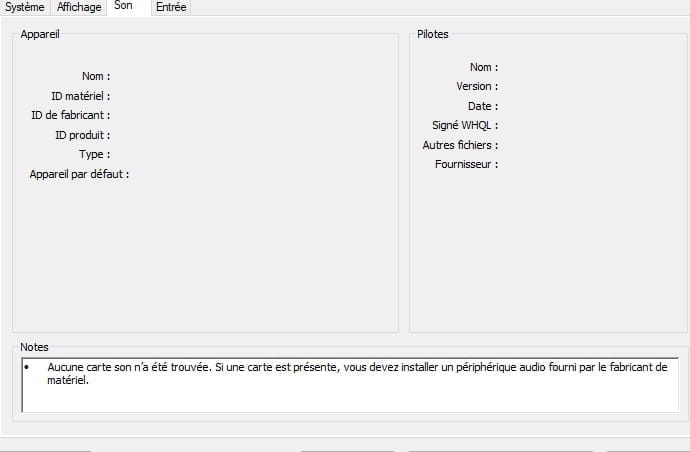Image resolution: width=690 pixels, height=452 pixels.
Task: Click the Appareil group title
Action: [40, 34]
